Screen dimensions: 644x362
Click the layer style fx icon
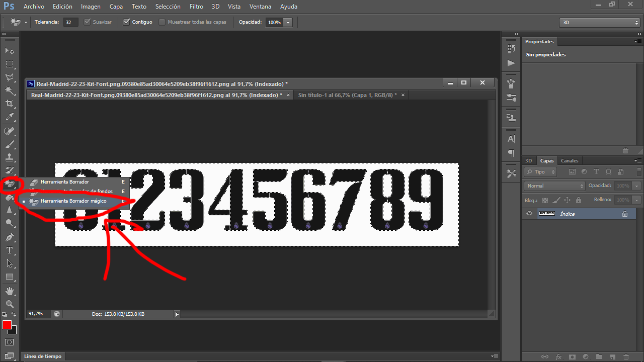click(x=558, y=356)
